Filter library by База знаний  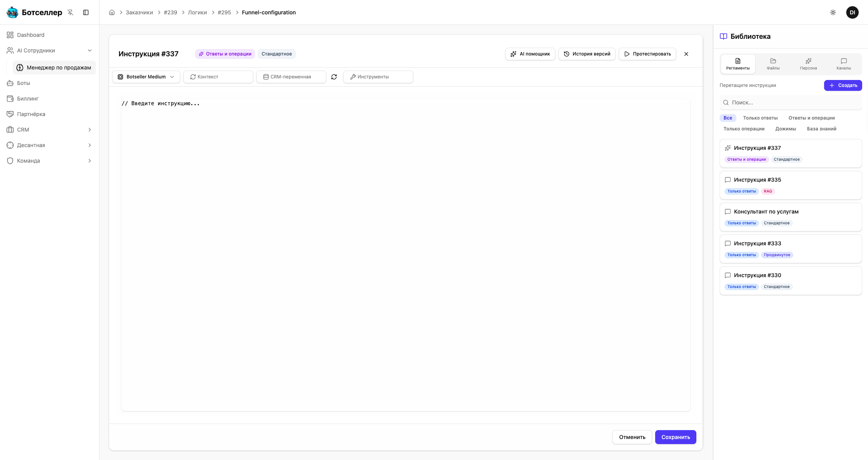(x=821, y=129)
